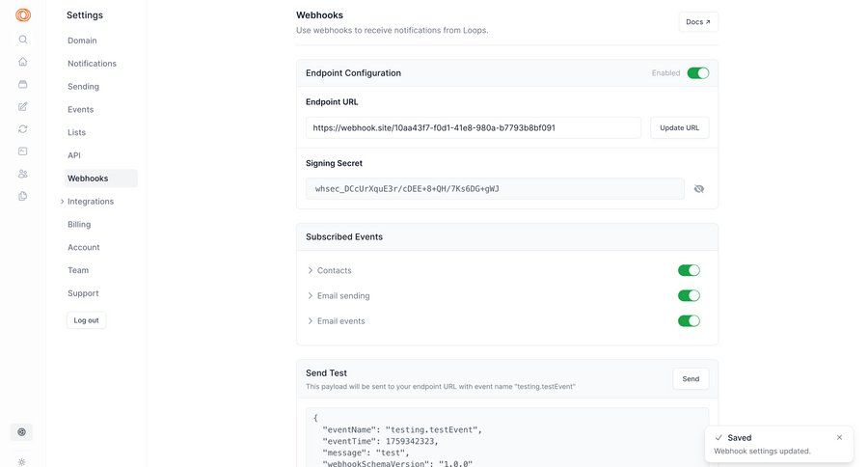Toggle the Email sending events switch
868x467 pixels.
(x=689, y=296)
